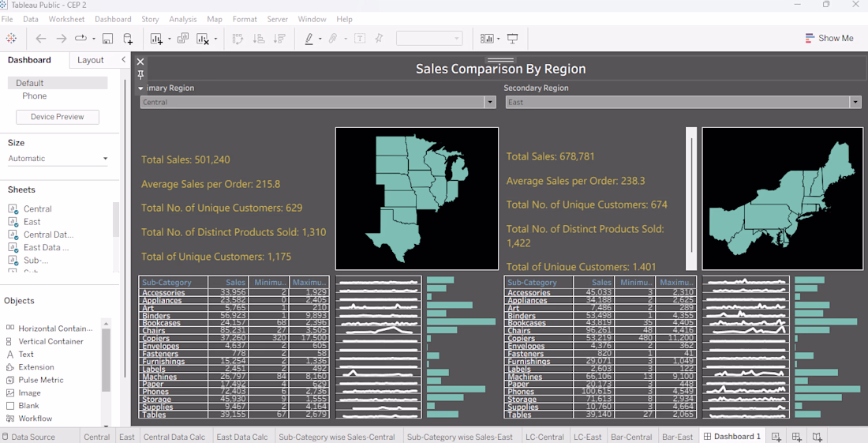Open the Size Automatic dropdown
Image resolution: width=868 pixels, height=443 pixels.
click(x=58, y=159)
